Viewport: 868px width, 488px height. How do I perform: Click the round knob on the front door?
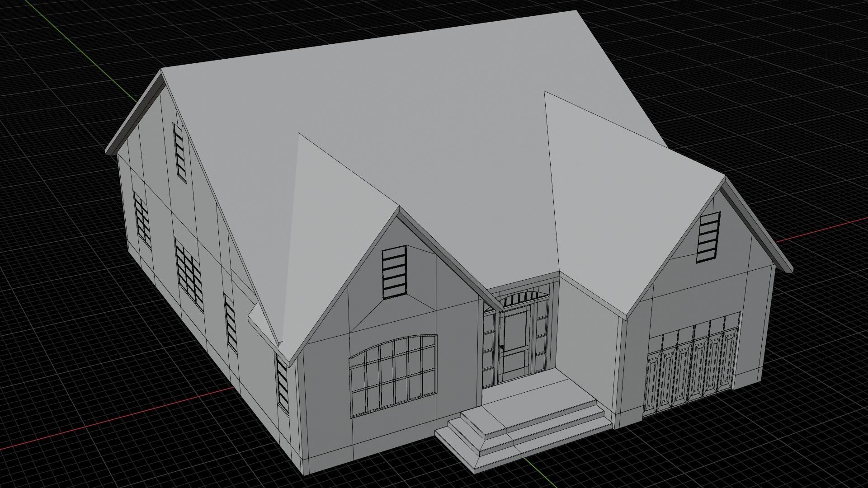coord(503,347)
